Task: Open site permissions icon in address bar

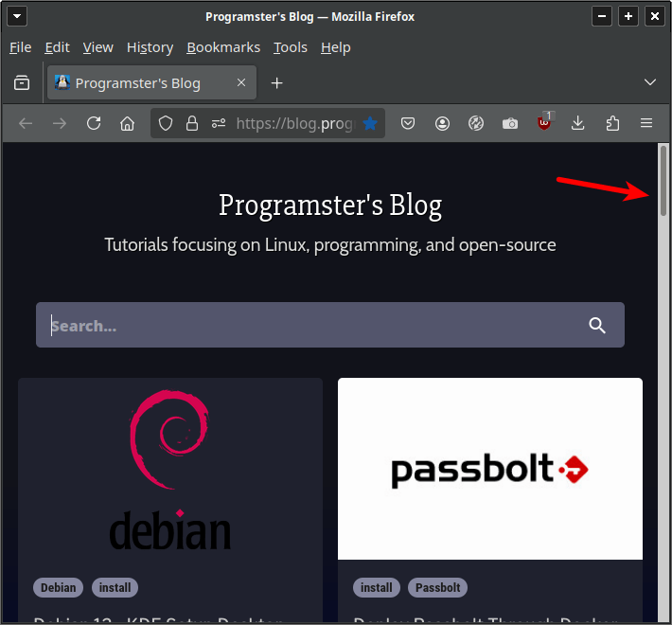Action: coord(219,123)
